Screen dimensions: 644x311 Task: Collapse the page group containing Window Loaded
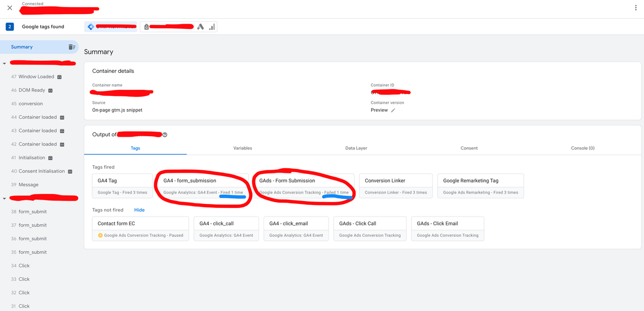pos(5,64)
